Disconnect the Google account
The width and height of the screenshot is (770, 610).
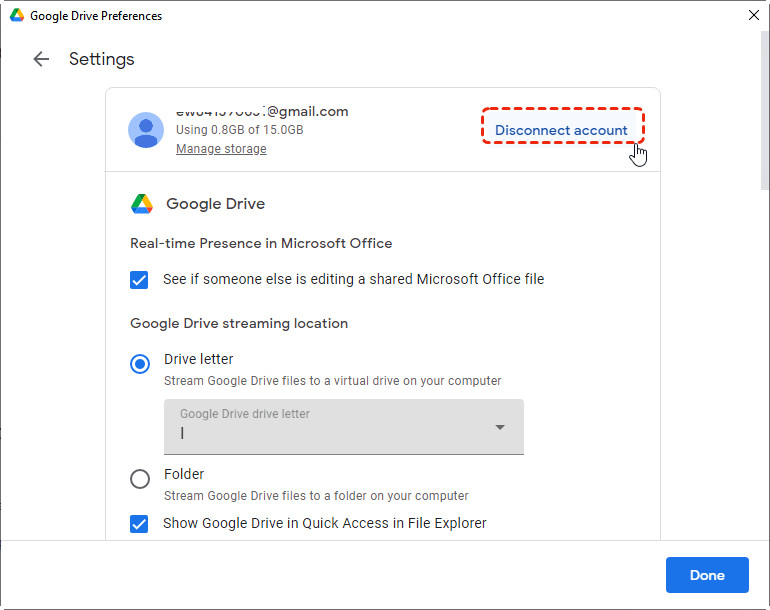pyautogui.click(x=561, y=130)
